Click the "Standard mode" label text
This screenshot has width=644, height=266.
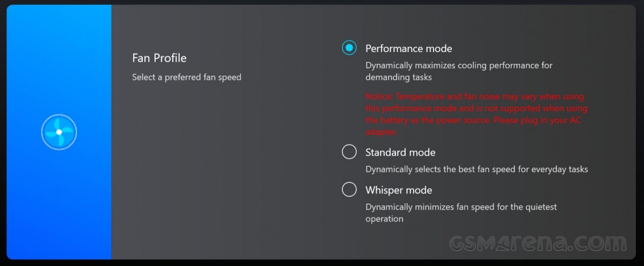(400, 153)
